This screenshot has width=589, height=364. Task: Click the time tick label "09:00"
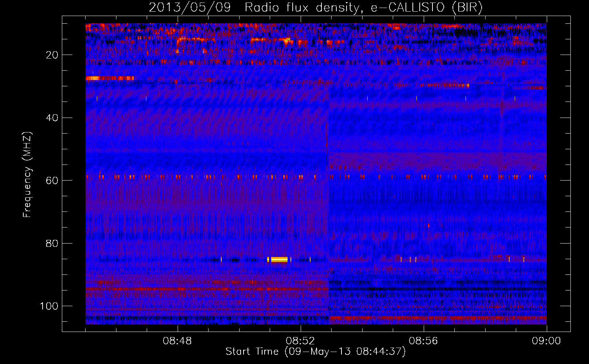pyautogui.click(x=546, y=341)
